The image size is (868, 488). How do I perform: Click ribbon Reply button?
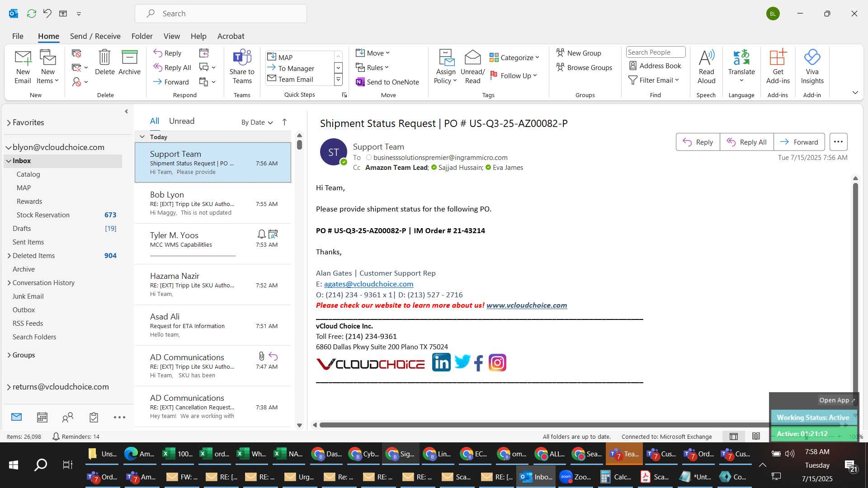[167, 53]
